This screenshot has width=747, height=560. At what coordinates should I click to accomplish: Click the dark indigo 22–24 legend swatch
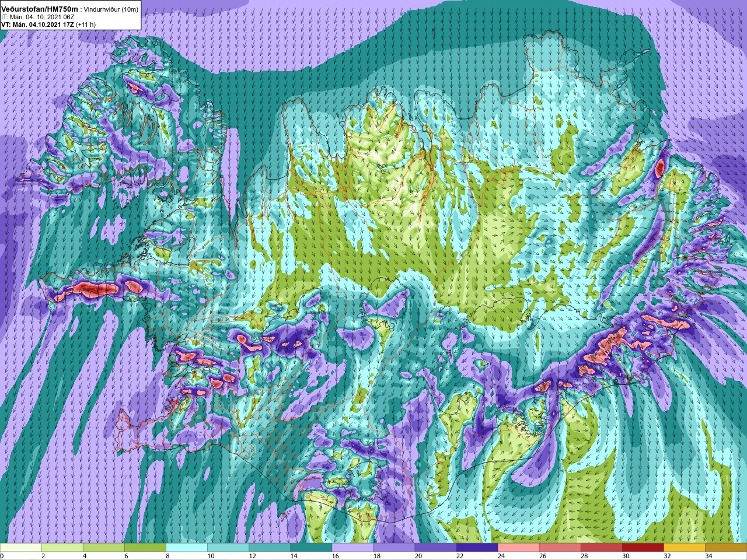[x=477, y=548]
